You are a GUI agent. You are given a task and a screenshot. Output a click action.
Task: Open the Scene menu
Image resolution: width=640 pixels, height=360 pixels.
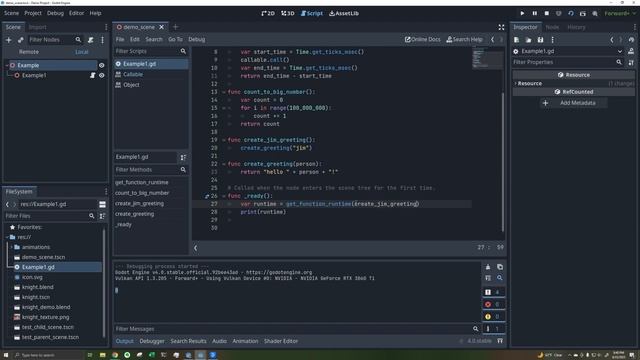(x=11, y=13)
